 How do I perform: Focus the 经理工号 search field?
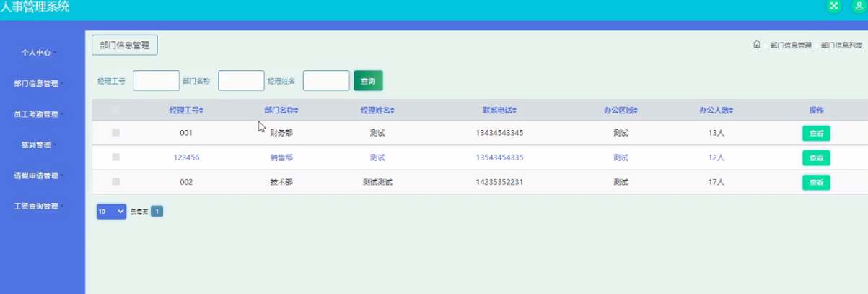(x=156, y=81)
